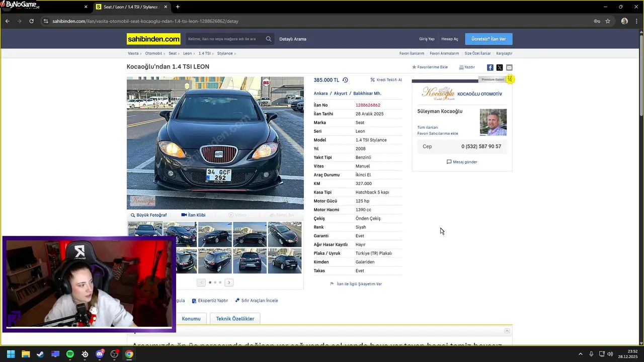Click the sahibinden.com logo

coord(153,39)
